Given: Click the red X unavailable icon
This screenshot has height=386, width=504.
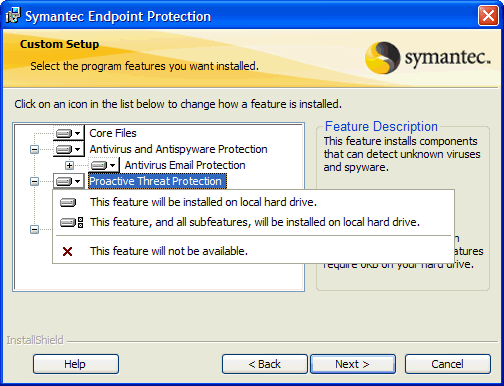Looking at the screenshot, I should 67,251.
